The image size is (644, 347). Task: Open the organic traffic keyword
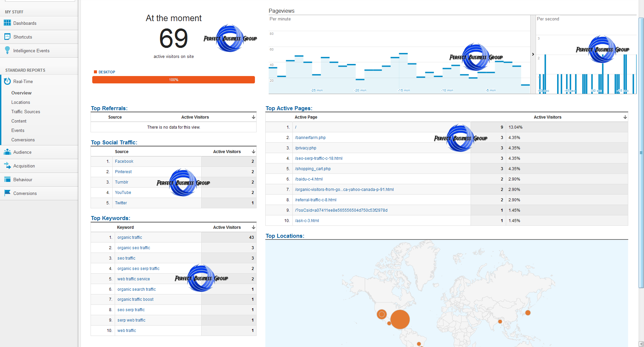(129, 237)
